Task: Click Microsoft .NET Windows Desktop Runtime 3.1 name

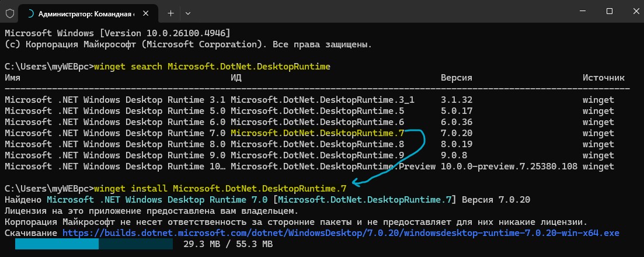Action: click(x=115, y=99)
